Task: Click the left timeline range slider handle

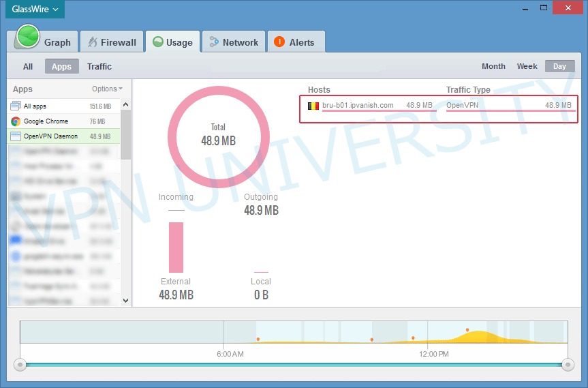Action: [20, 364]
